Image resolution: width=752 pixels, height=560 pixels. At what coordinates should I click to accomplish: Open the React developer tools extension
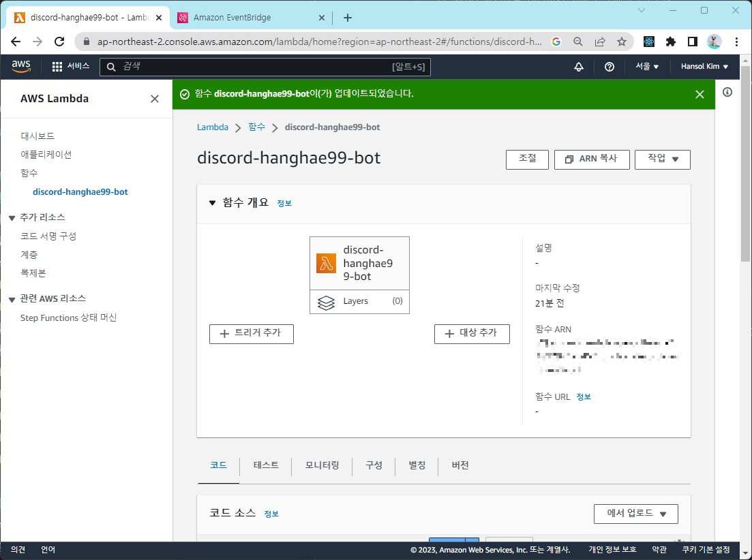649,42
